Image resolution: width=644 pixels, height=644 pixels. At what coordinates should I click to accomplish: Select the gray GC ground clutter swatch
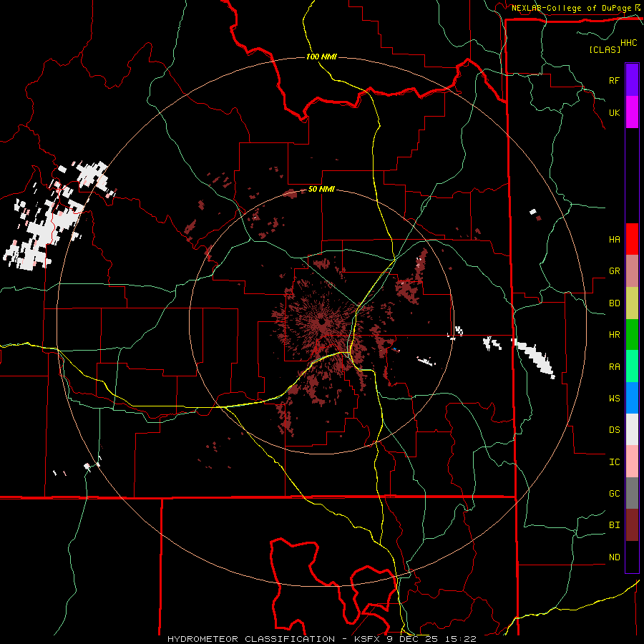tap(632, 493)
